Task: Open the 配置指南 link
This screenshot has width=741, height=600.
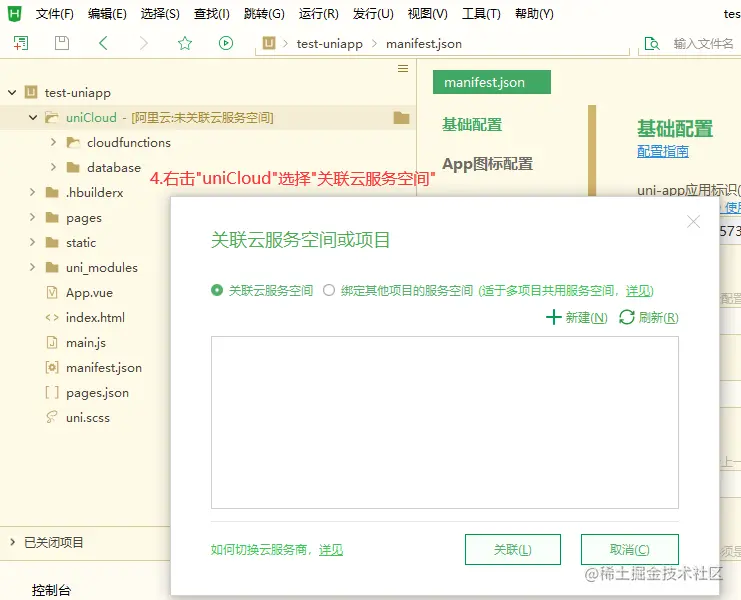Action: pos(663,151)
